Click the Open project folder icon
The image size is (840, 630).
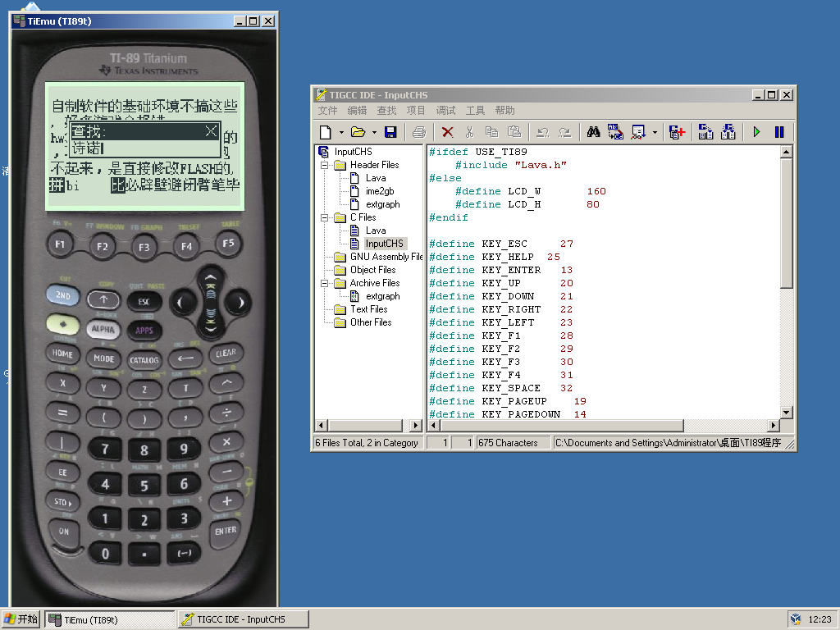(358, 132)
